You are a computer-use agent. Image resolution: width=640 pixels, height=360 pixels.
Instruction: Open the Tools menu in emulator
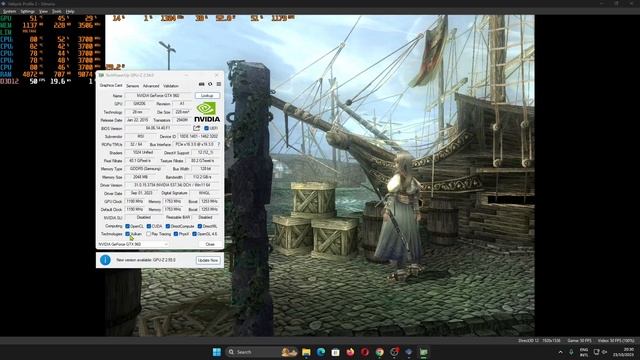tap(57, 11)
